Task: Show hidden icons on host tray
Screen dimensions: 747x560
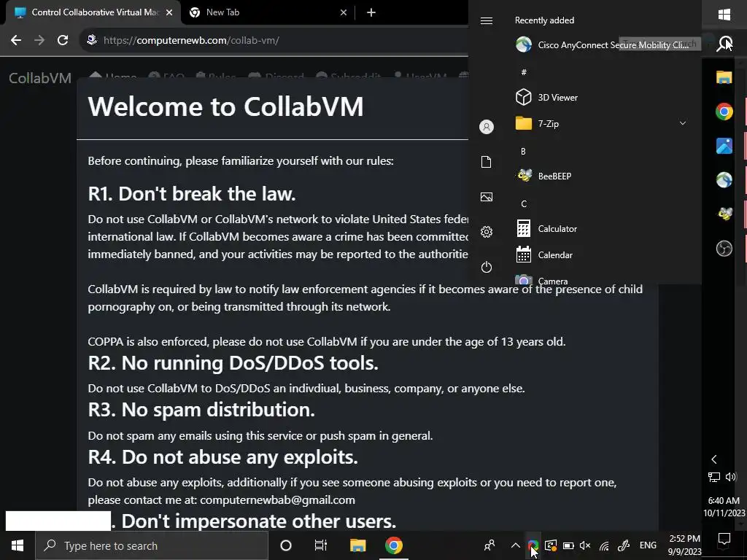Action: tap(516, 545)
